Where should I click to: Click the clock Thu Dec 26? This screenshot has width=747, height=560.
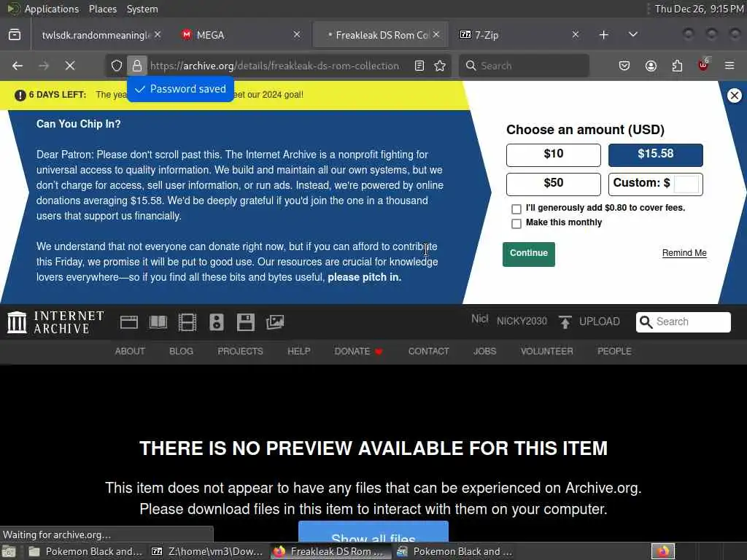pyautogui.click(x=699, y=9)
